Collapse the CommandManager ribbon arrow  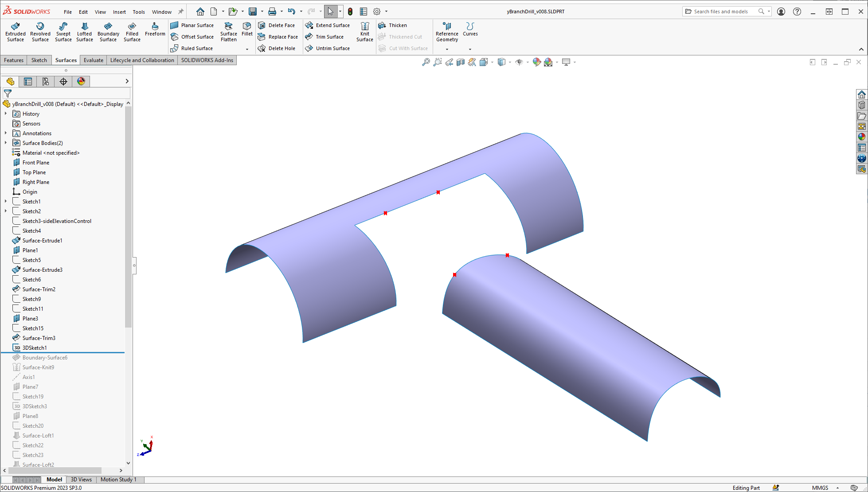coord(861,49)
